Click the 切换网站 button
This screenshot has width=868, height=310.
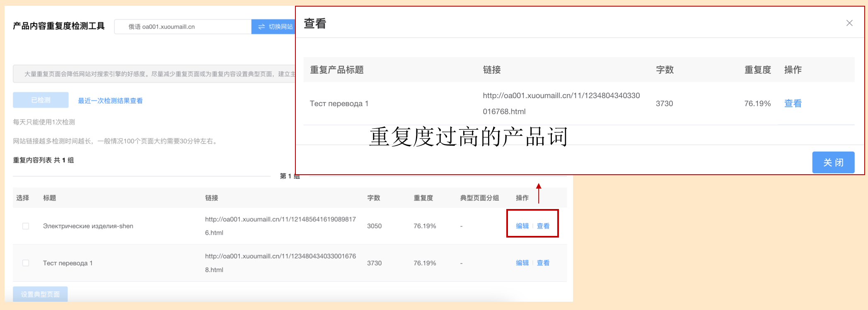[x=273, y=26]
